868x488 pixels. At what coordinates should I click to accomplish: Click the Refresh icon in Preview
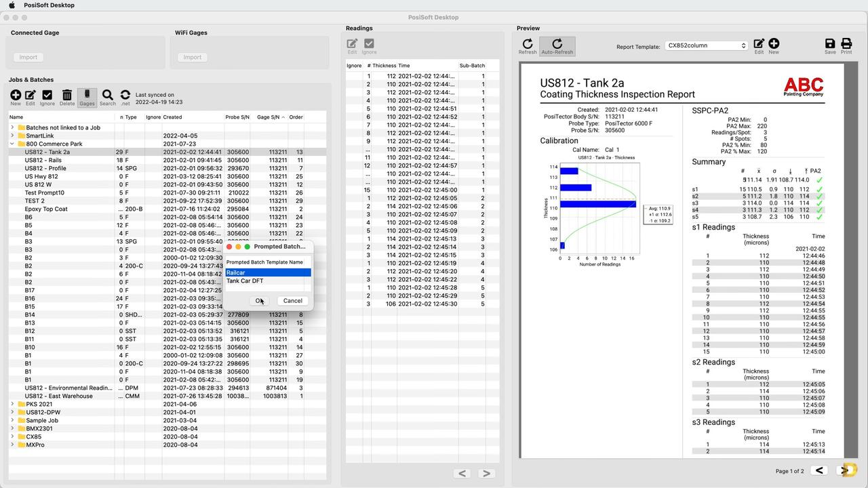528,46
